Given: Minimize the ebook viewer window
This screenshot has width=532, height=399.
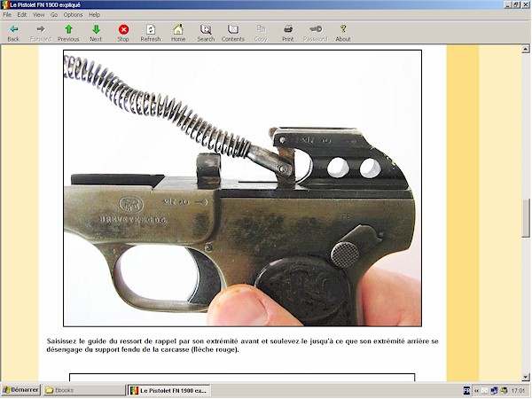Looking at the screenshot, I should pos(508,4).
